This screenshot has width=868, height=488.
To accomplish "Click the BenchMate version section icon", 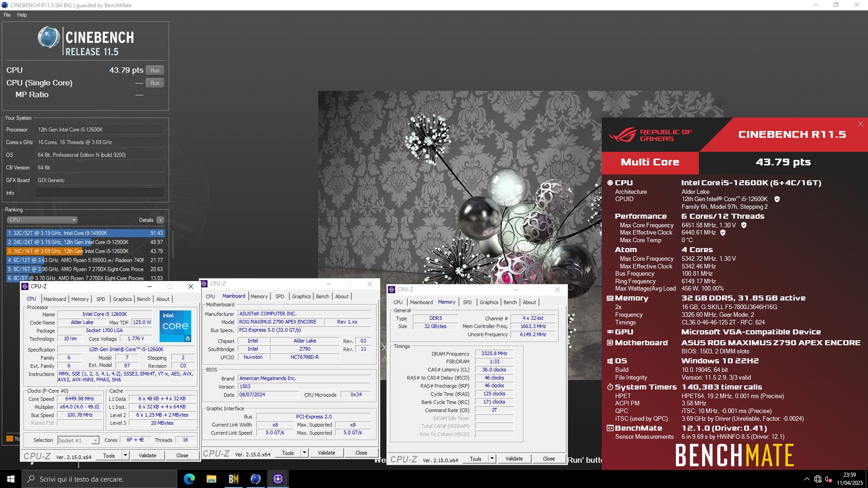I will pos(610,428).
